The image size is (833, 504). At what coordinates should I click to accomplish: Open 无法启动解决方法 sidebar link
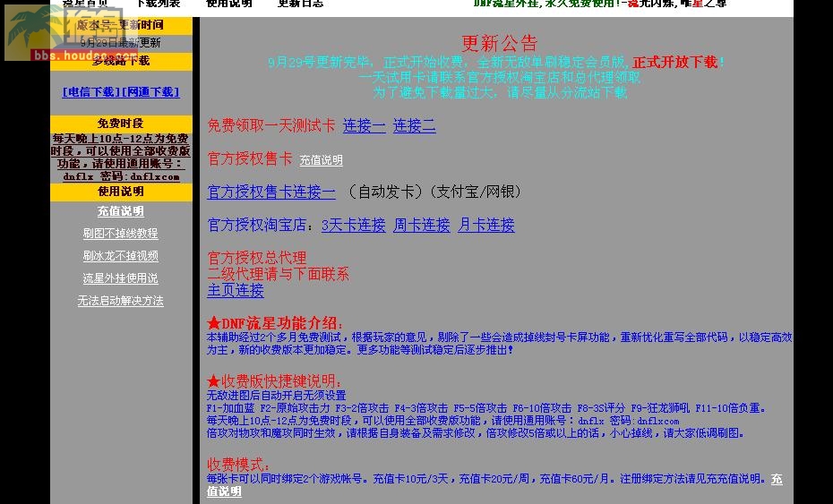point(121,301)
